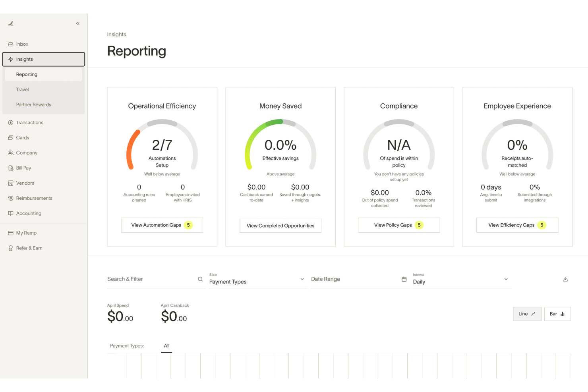
Task: Open Bill Pay from the sidebar
Action: coord(24,168)
